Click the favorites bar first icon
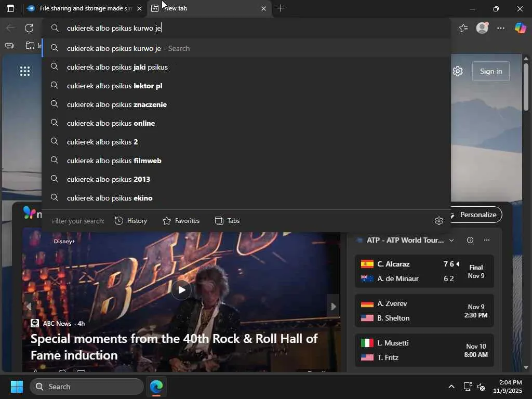This screenshot has height=399, width=532. 9,46
